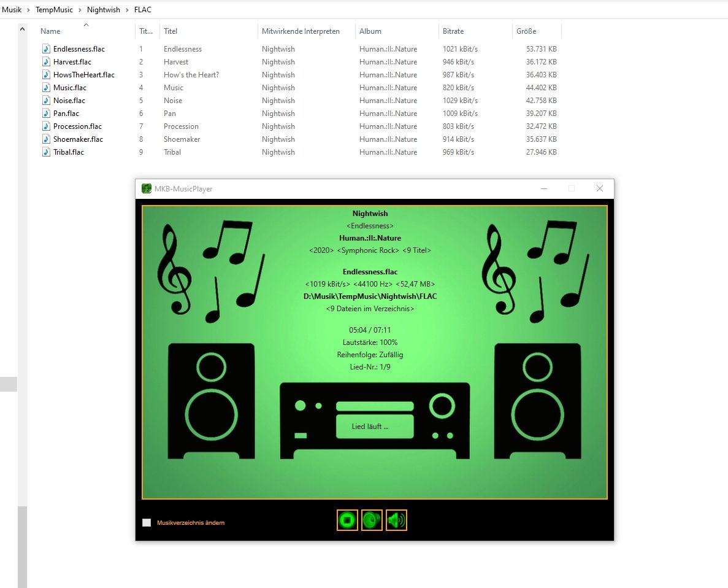Click the size value 27.946 KB
The height and width of the screenshot is (588, 728).
542,152
